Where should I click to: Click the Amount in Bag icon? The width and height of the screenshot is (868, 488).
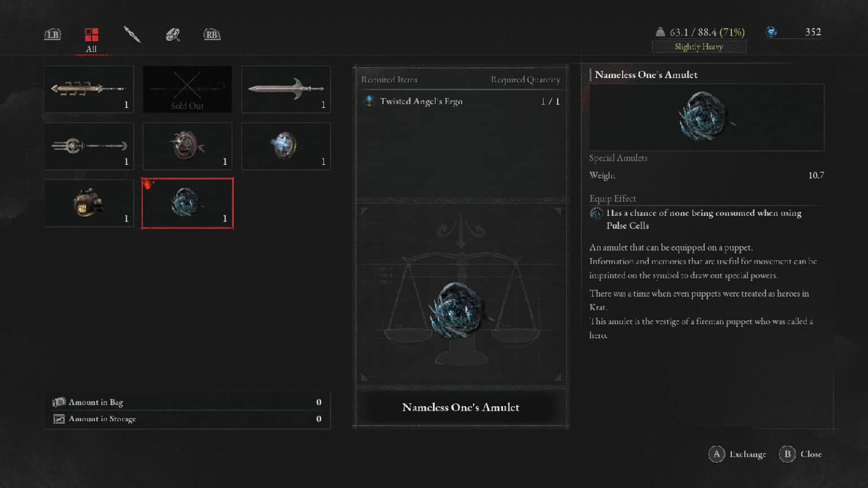(x=59, y=402)
